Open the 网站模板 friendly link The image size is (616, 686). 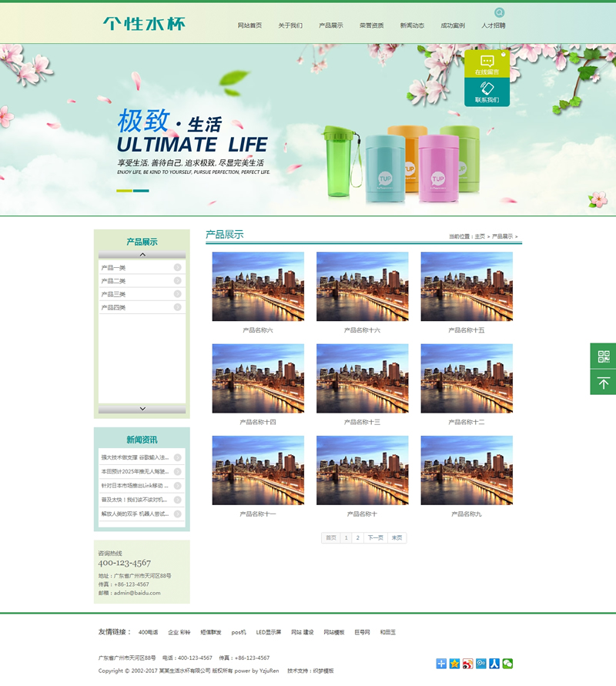tap(334, 632)
